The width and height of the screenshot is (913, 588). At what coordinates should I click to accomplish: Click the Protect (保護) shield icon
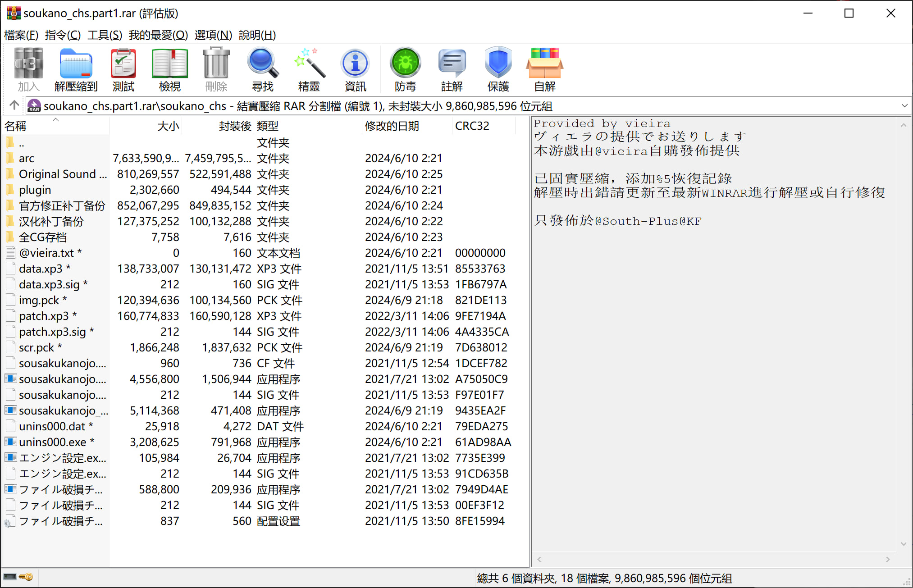pyautogui.click(x=498, y=69)
